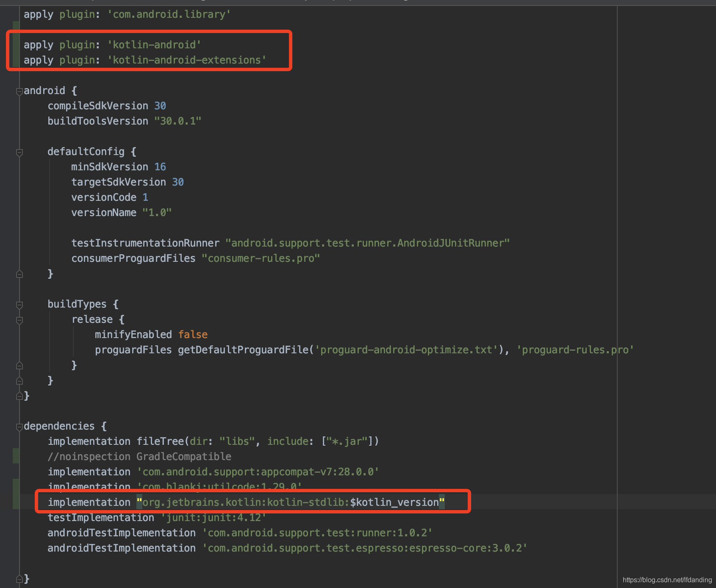Collapse the buildTypes block fold marker
The width and height of the screenshot is (716, 588).
coord(19,305)
